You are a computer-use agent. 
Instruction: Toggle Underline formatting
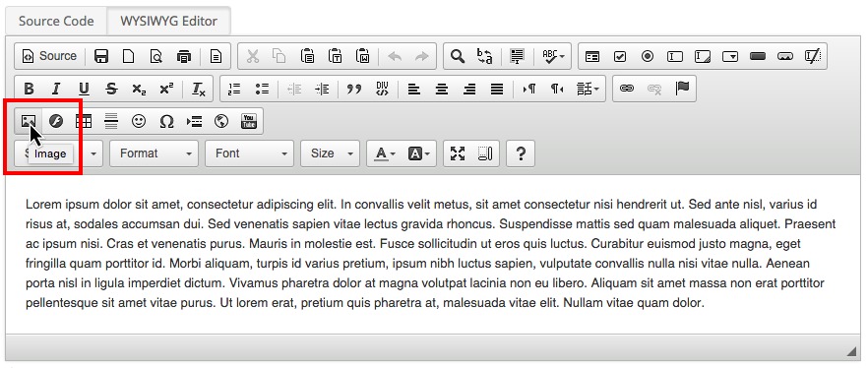click(84, 89)
